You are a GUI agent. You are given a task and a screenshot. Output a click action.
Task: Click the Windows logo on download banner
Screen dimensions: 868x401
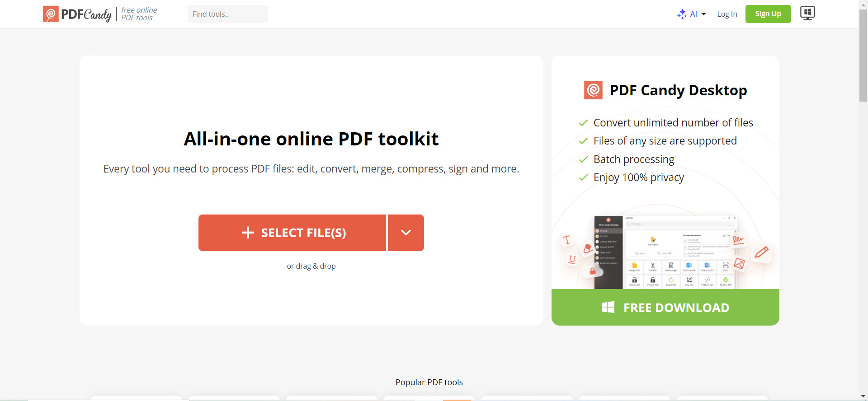coord(608,308)
